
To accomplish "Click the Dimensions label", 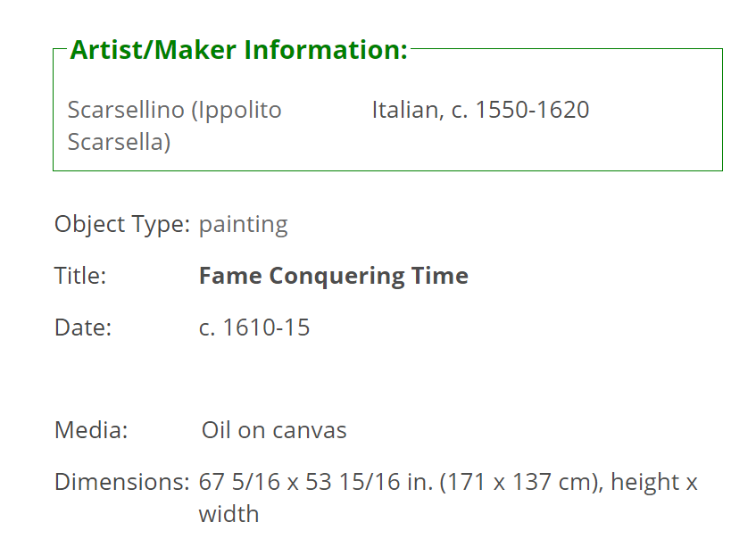I will [x=122, y=482].
